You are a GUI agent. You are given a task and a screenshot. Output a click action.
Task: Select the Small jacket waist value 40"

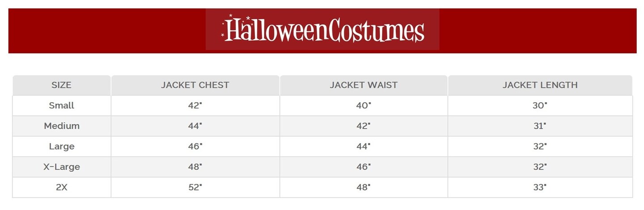pos(364,105)
